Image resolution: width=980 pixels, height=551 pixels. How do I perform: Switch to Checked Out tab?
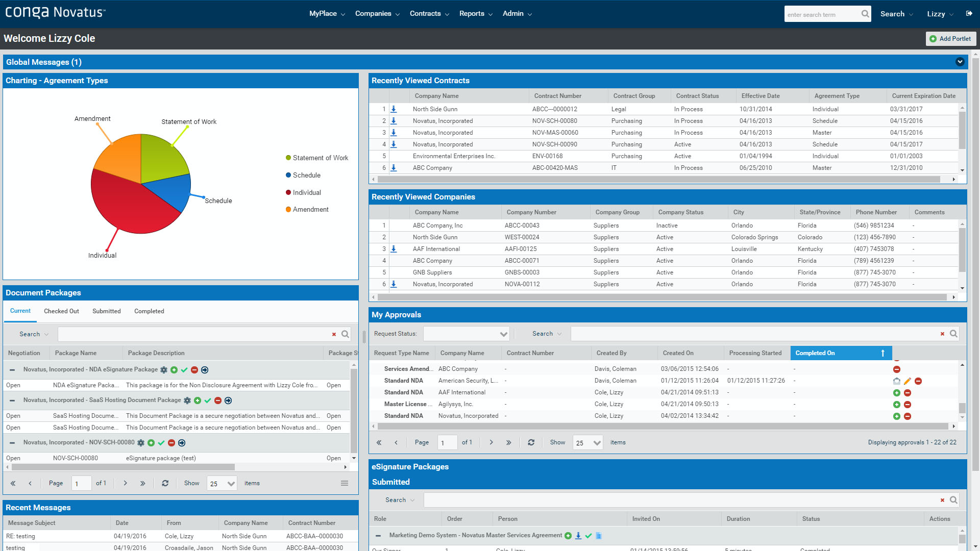(x=61, y=311)
